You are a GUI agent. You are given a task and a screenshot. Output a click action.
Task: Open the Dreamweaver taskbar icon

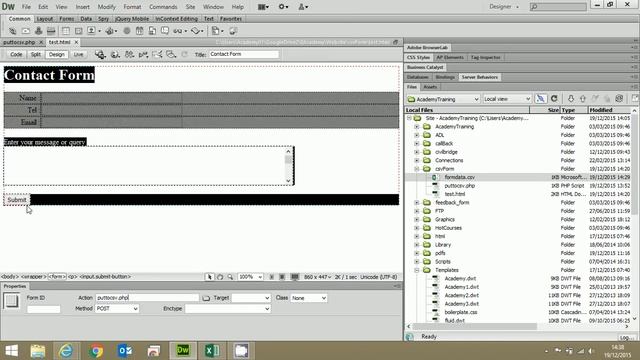183,351
